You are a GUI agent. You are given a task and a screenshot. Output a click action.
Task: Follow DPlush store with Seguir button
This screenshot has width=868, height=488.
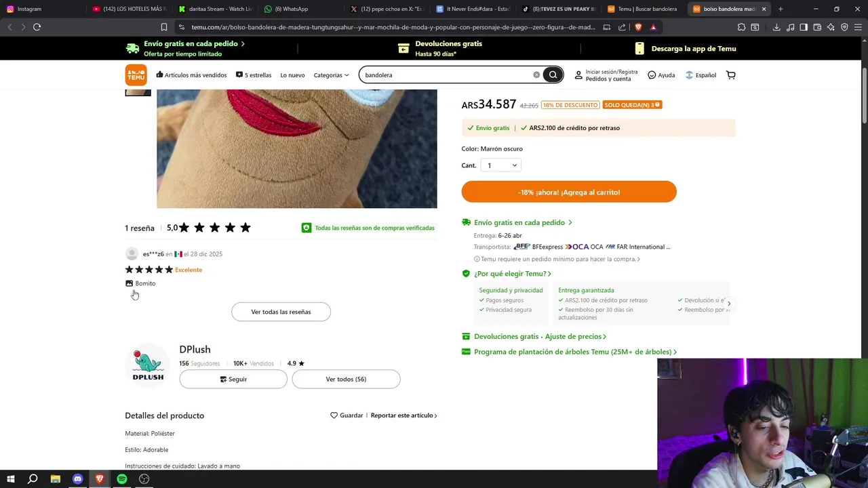click(233, 379)
